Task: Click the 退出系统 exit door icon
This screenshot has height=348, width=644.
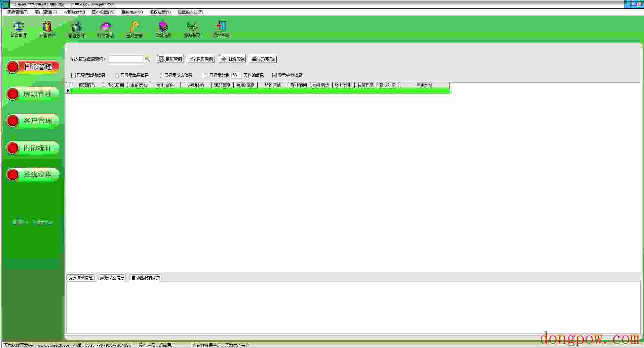Action: click(221, 27)
